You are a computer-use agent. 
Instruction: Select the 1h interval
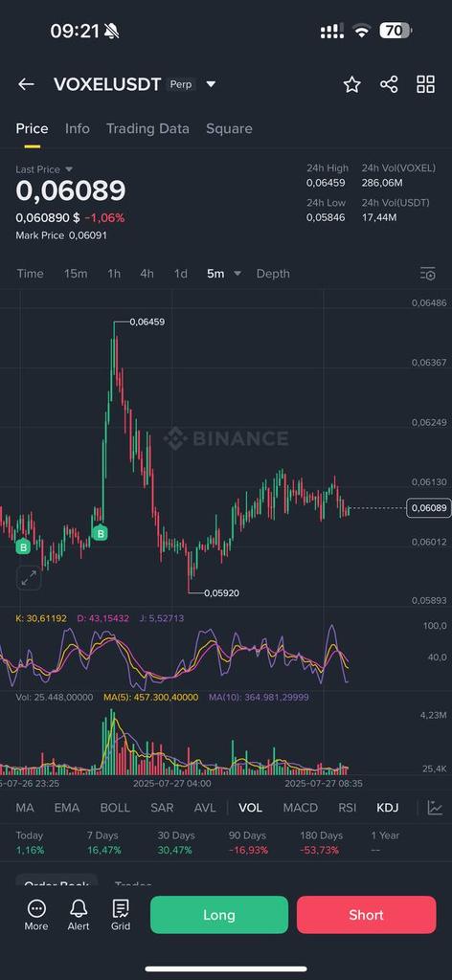(x=114, y=274)
